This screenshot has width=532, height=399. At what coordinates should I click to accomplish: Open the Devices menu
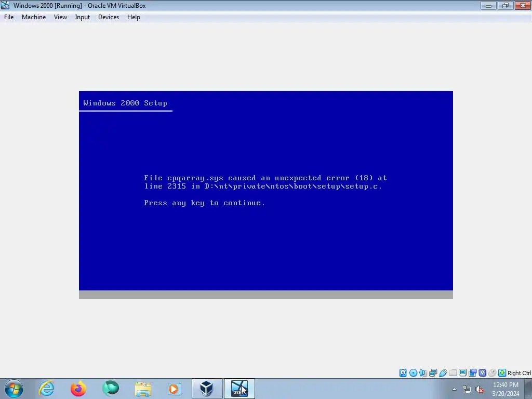click(109, 17)
